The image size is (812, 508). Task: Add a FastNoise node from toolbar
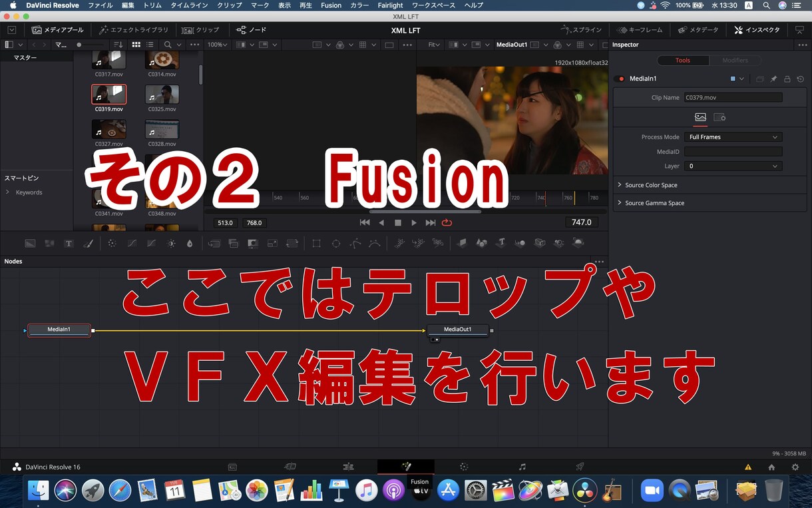click(49, 244)
